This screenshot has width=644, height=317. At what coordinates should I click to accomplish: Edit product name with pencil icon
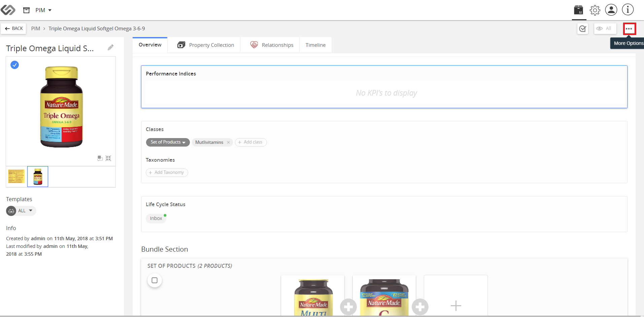[x=110, y=47]
